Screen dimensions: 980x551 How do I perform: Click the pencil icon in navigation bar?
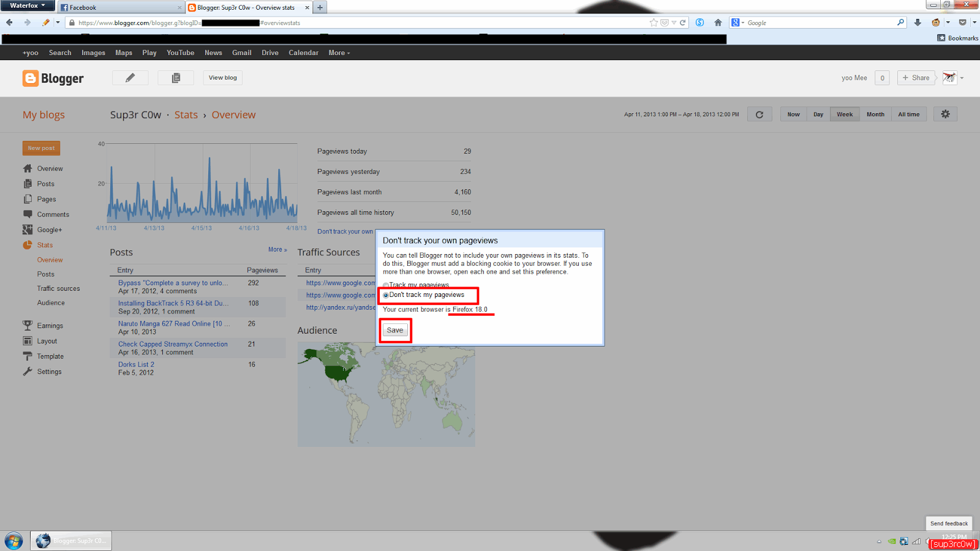point(46,23)
